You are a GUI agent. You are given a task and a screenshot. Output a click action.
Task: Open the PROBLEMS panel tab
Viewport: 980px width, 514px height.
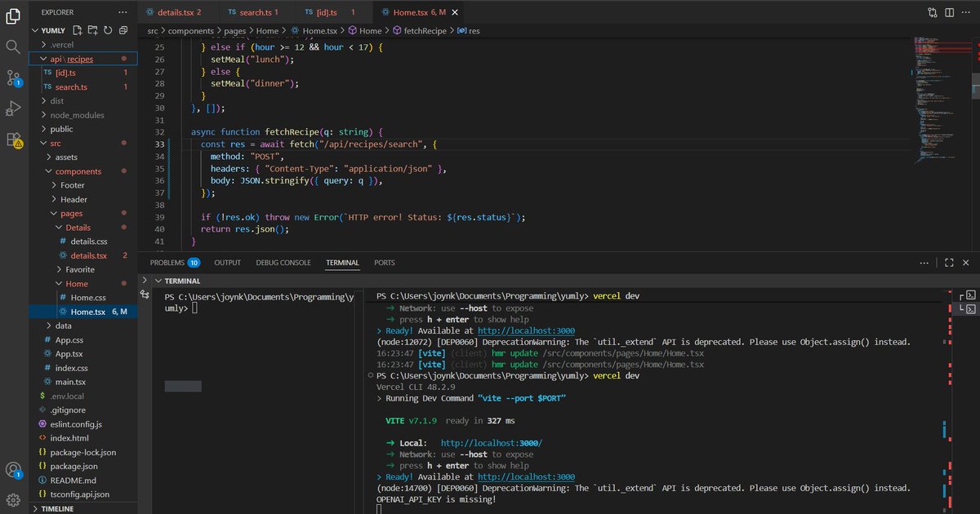(175, 263)
